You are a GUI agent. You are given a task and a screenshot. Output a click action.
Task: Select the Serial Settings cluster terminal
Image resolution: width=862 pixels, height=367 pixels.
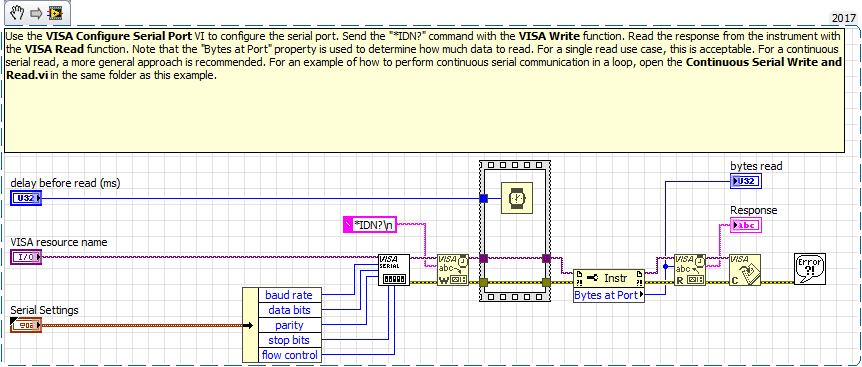click(x=26, y=325)
